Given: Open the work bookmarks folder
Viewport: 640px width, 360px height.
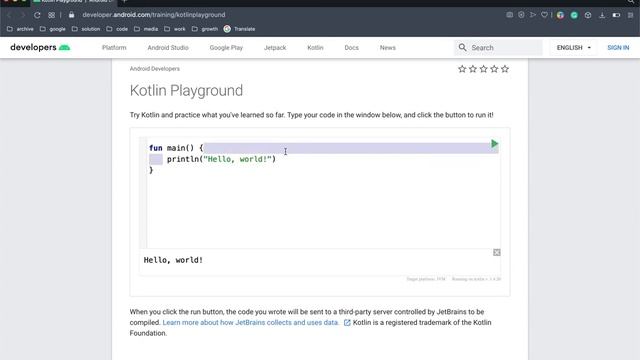Looking at the screenshot, I should click(x=175, y=29).
